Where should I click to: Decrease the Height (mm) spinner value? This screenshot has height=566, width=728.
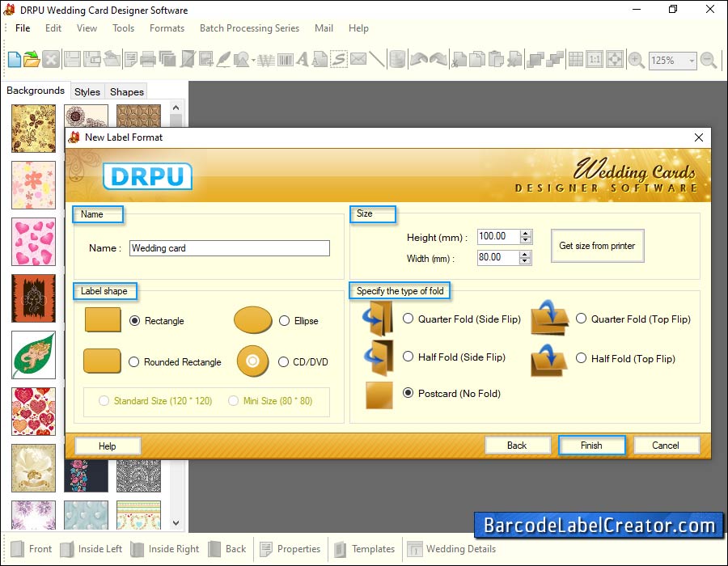(525, 240)
